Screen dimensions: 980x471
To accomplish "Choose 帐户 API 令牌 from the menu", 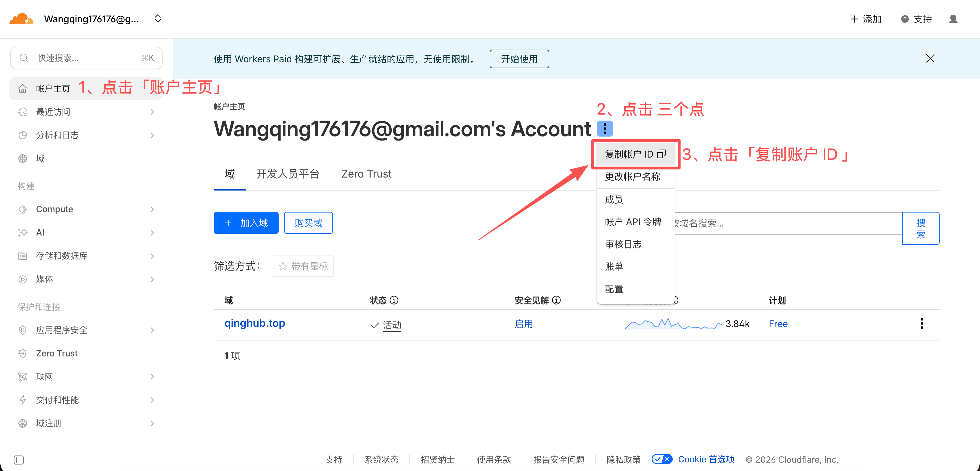I will click(633, 222).
